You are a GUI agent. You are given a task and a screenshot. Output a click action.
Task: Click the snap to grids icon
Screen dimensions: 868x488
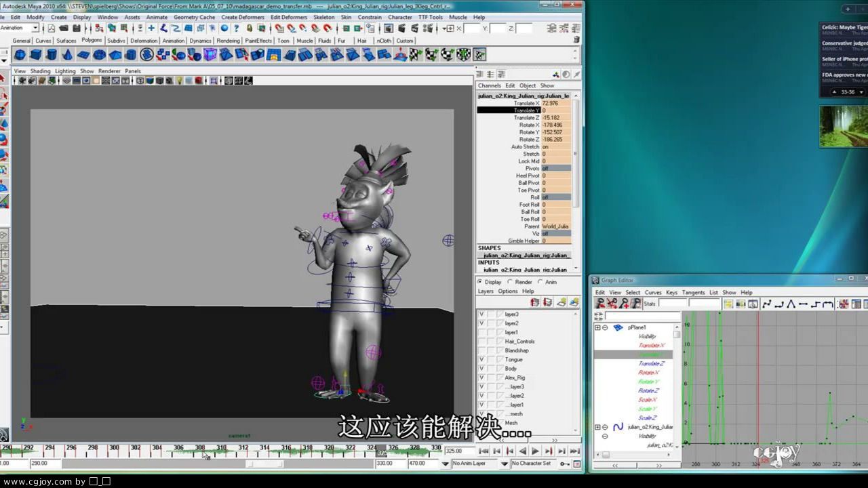[279, 28]
